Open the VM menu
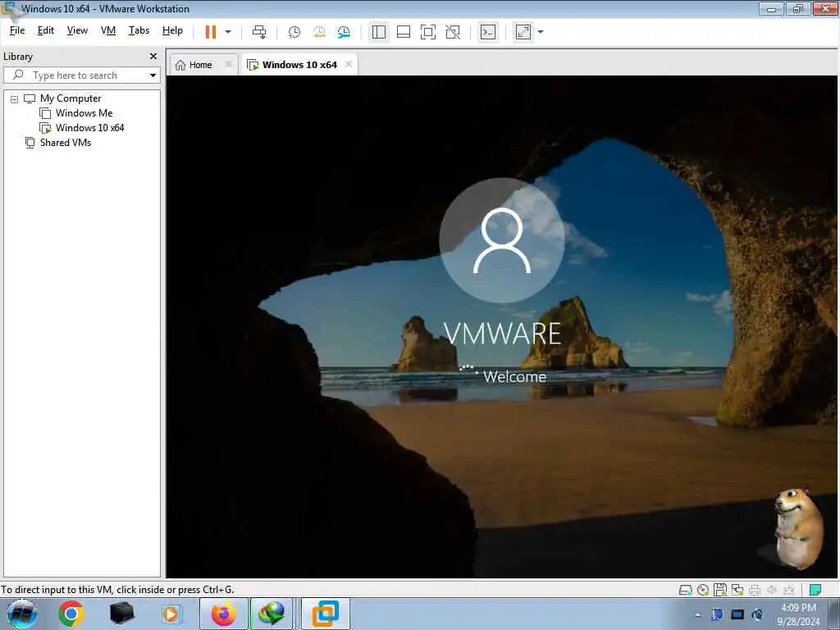The width and height of the screenshot is (840, 630). 108,30
